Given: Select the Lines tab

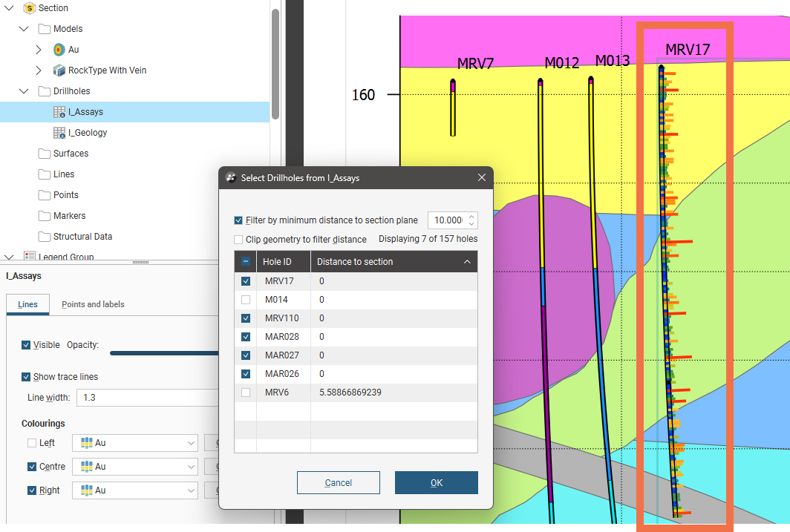Looking at the screenshot, I should coord(27,304).
